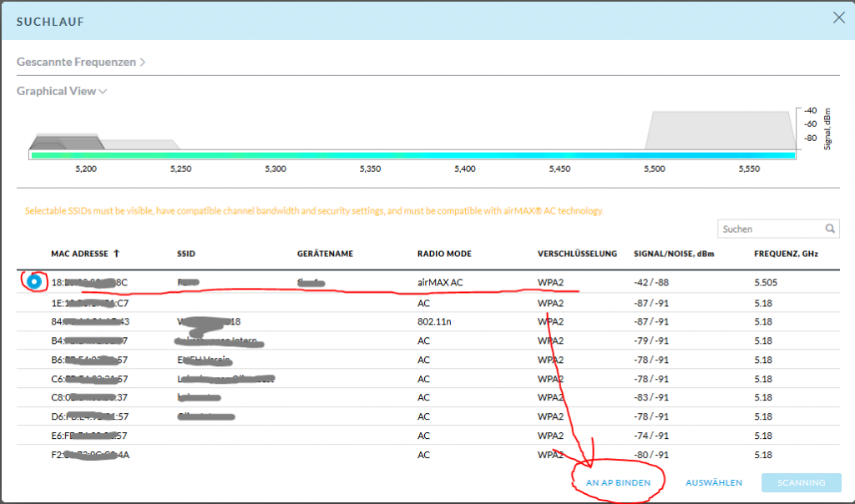This screenshot has width=855, height=504.
Task: Click the airMAX AC radio mode cell
Action: tap(440, 282)
